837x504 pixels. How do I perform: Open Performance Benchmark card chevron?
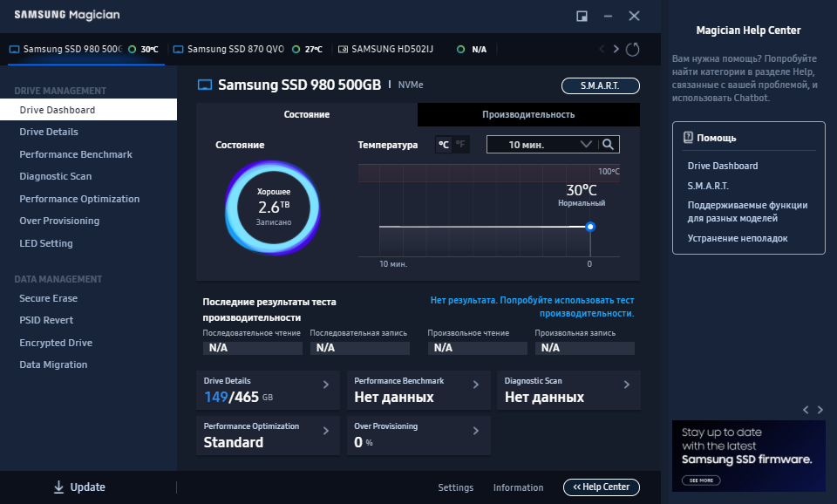click(x=476, y=385)
